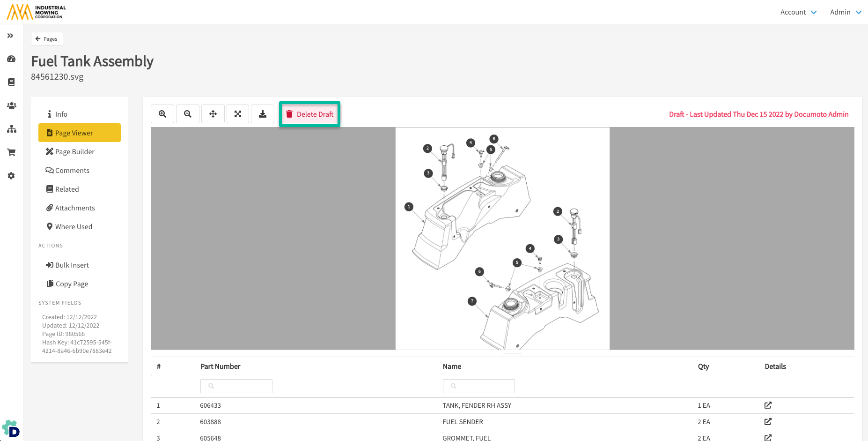Open the dashboard gauge icon in sidebar
The width and height of the screenshot is (868, 441).
(x=11, y=59)
